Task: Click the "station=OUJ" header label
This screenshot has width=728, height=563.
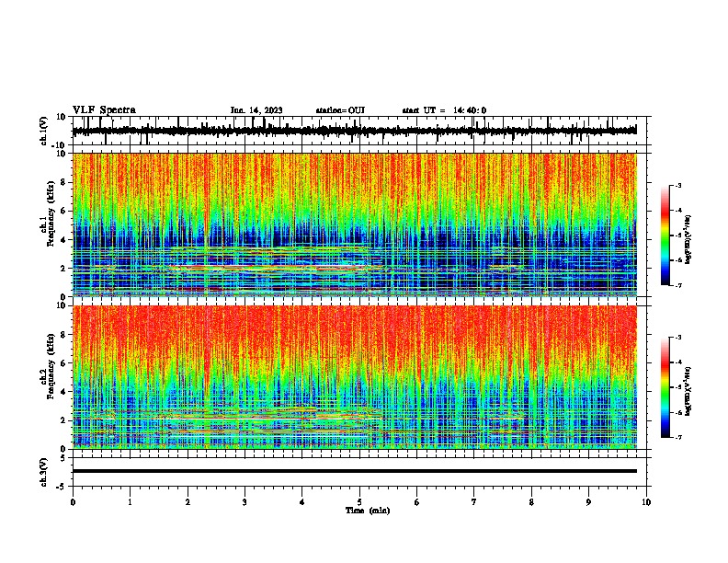Action: 340,110
